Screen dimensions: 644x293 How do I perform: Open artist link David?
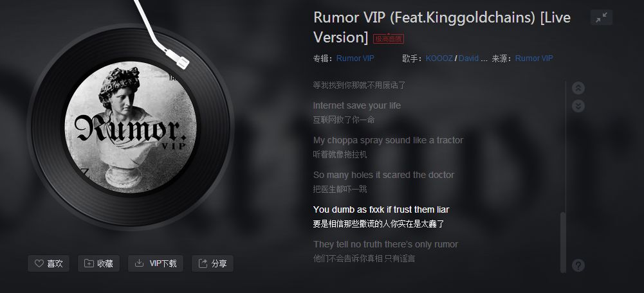[468, 58]
